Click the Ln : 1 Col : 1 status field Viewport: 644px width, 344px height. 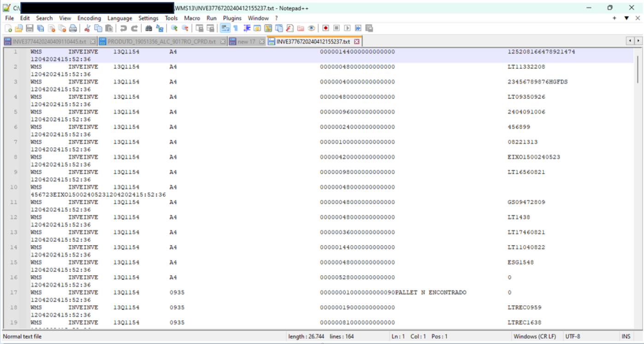[419, 337]
